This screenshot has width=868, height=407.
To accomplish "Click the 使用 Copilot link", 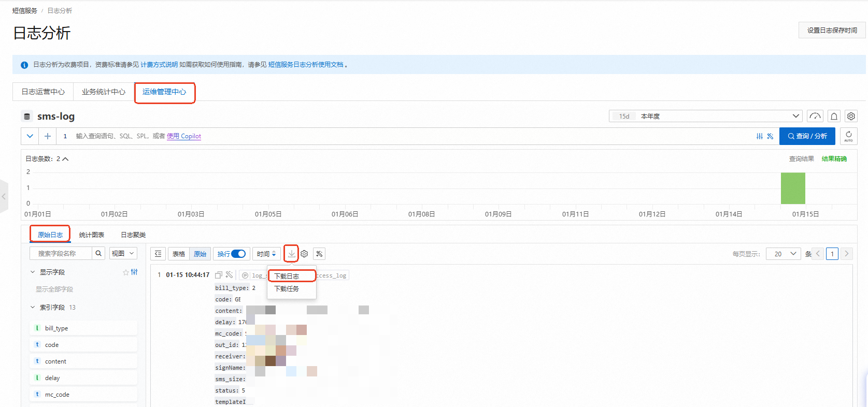I will (184, 136).
